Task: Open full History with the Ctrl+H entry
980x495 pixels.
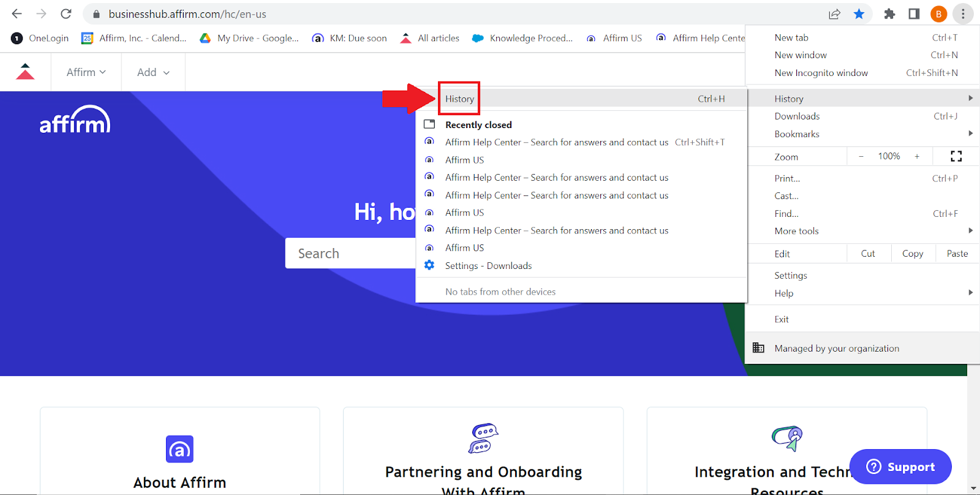Action: click(581, 99)
